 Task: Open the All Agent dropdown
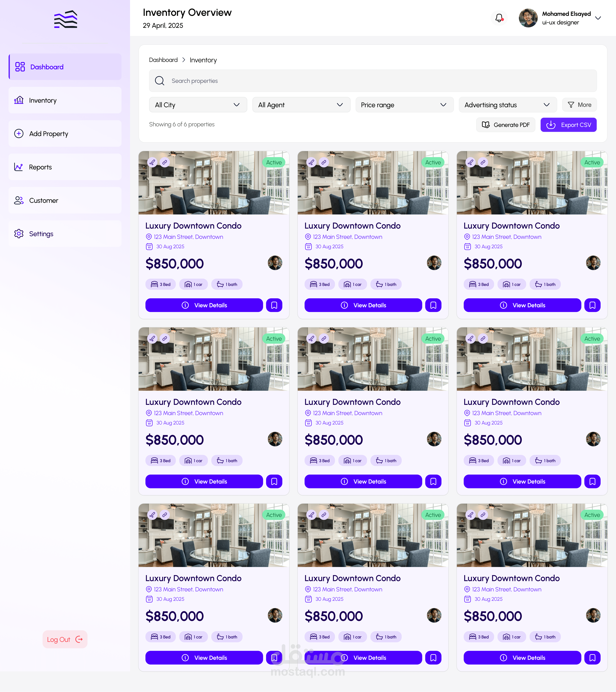pos(301,105)
